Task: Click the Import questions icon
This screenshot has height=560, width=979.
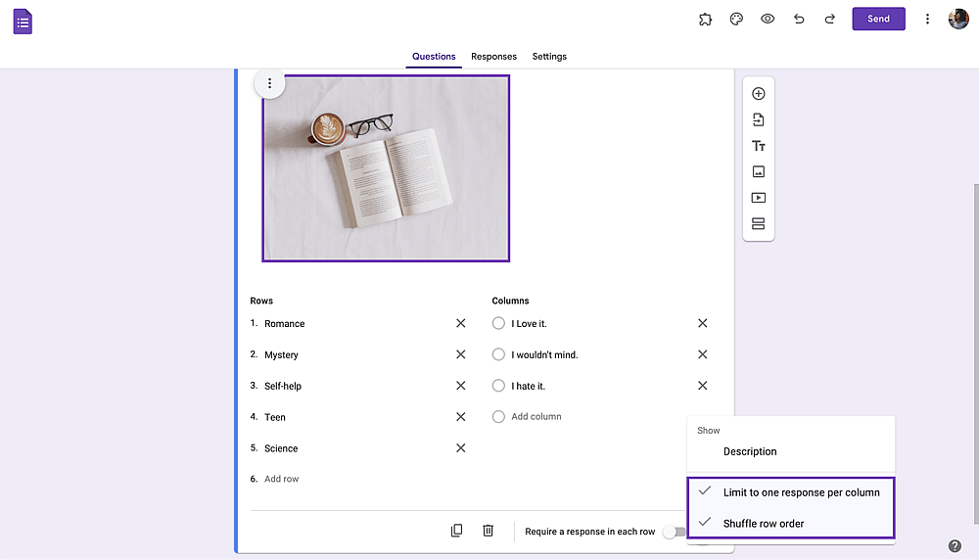Action: [x=758, y=119]
